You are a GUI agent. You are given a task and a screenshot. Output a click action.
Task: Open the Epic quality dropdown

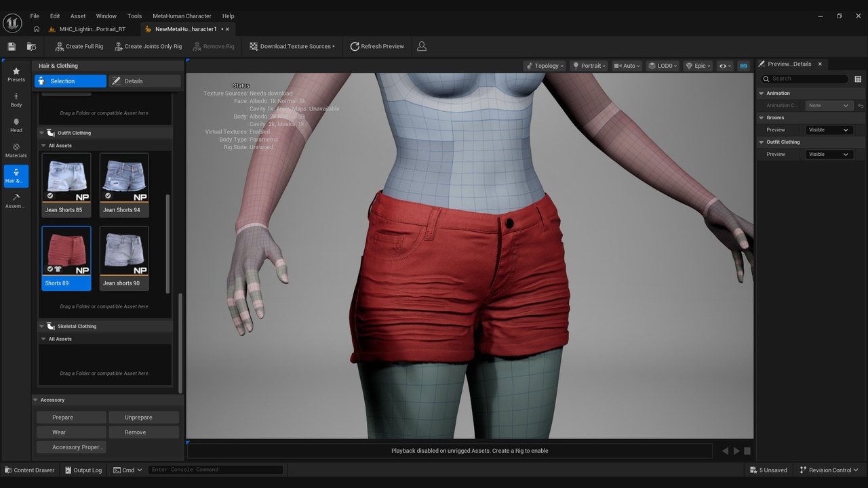[x=698, y=66]
